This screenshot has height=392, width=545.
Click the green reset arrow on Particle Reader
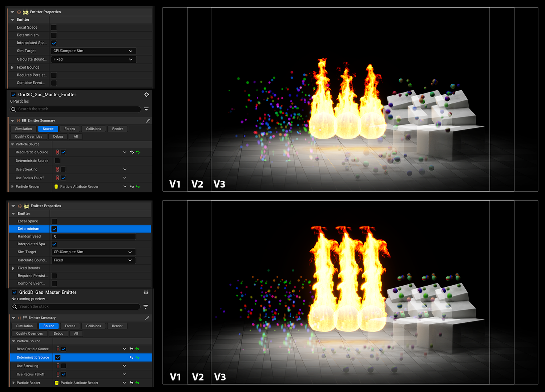137,186
